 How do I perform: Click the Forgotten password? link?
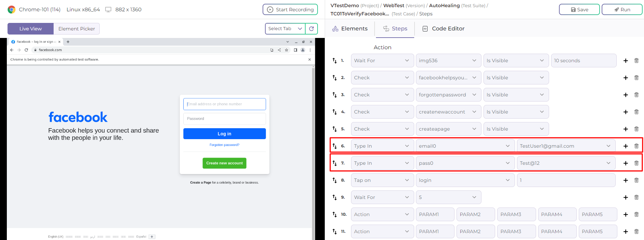point(224,145)
